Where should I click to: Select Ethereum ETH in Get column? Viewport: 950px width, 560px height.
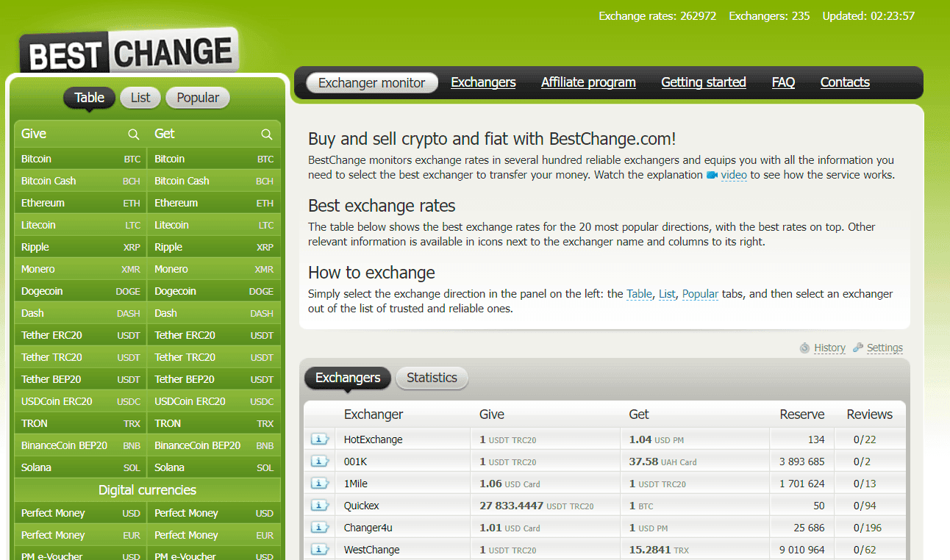click(x=213, y=203)
